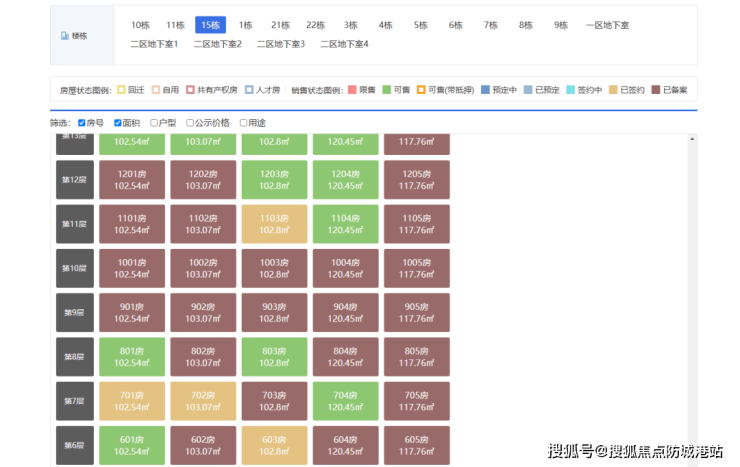740x467 pixels.
Task: Uncheck the 房号 filter checkbox
Action: (x=82, y=123)
